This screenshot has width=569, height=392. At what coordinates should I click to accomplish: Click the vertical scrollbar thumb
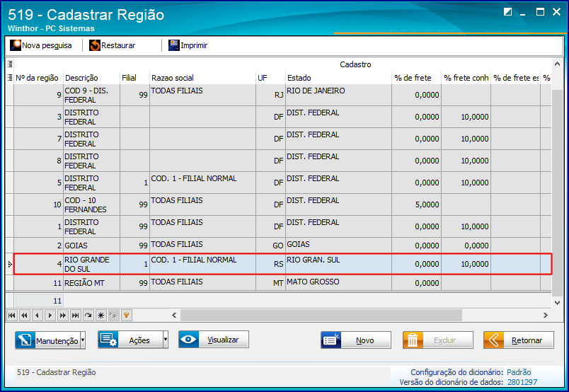[x=557, y=192]
